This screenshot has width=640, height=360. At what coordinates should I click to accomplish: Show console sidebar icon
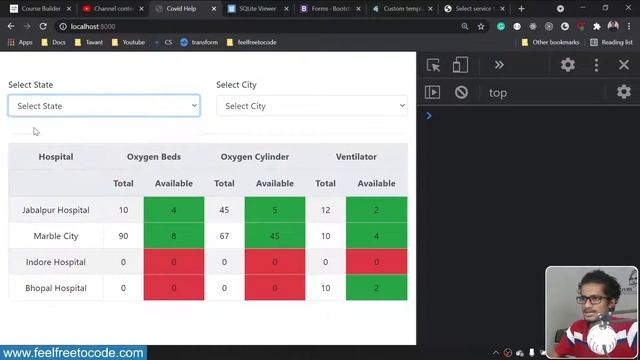432,92
